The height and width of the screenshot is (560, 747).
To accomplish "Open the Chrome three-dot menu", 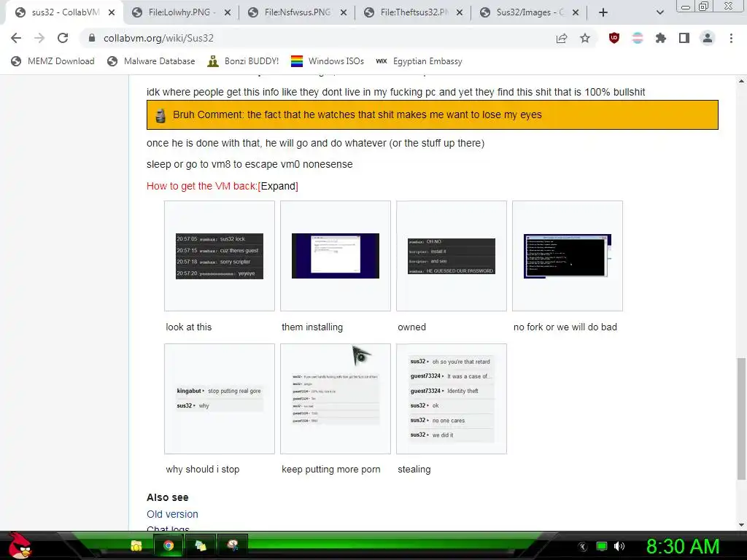I will coord(731,38).
